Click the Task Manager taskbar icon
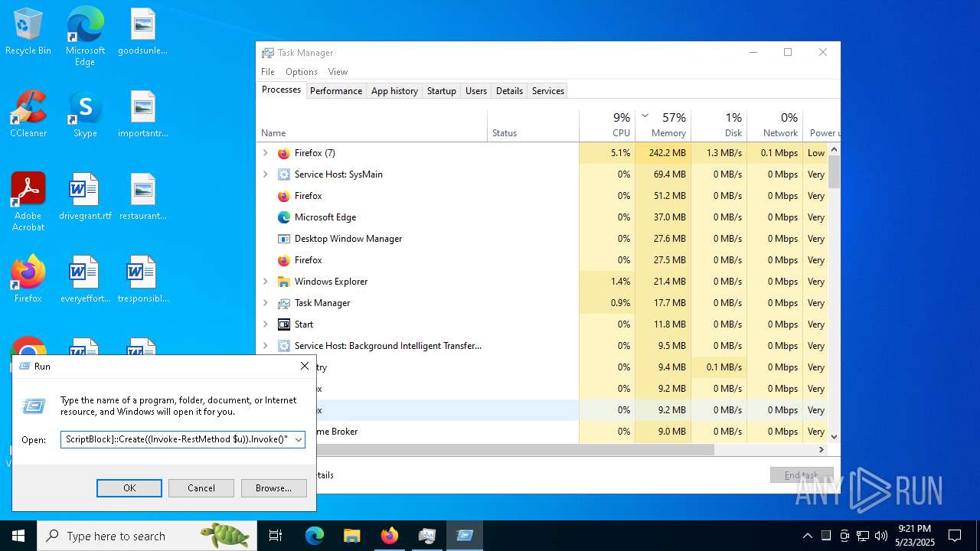This screenshot has width=980, height=551. coord(427,536)
